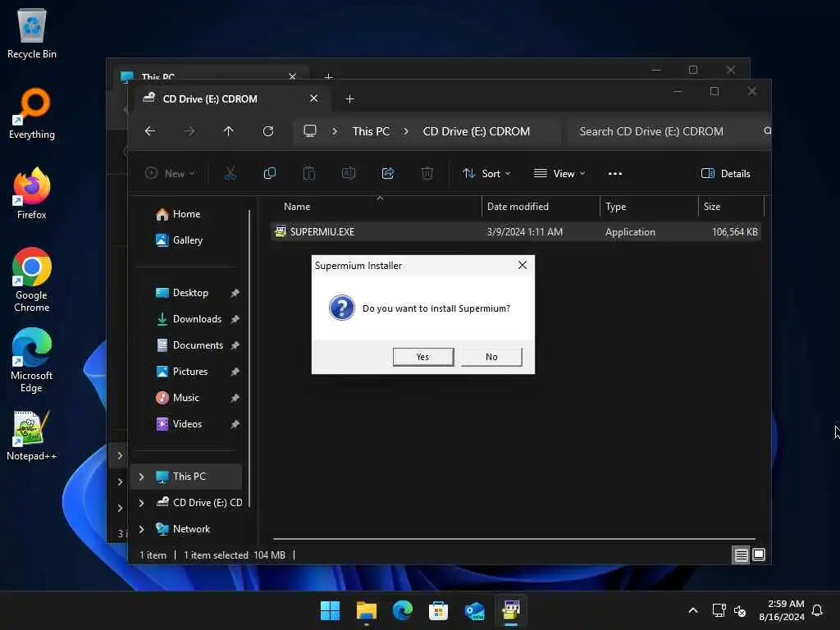Decline installation by clicking No
The image size is (840, 630).
coord(491,357)
